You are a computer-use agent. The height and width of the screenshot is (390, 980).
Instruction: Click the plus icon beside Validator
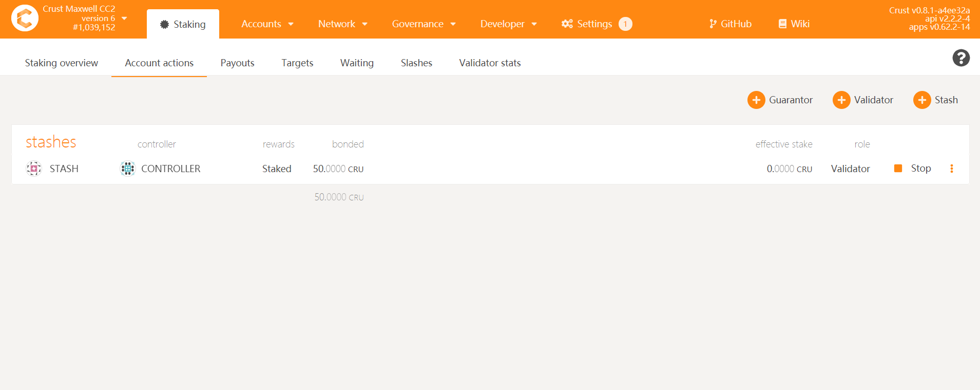[841, 100]
